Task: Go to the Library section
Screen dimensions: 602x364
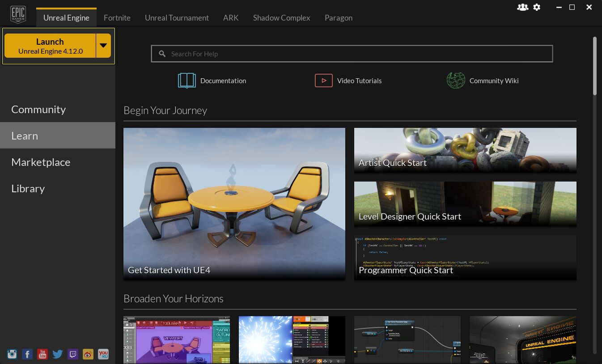Action: [28, 188]
